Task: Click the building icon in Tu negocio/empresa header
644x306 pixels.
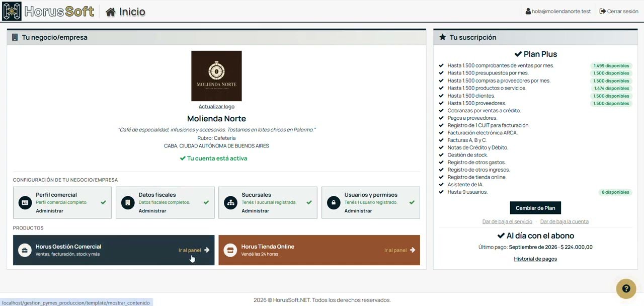Action: click(x=15, y=37)
